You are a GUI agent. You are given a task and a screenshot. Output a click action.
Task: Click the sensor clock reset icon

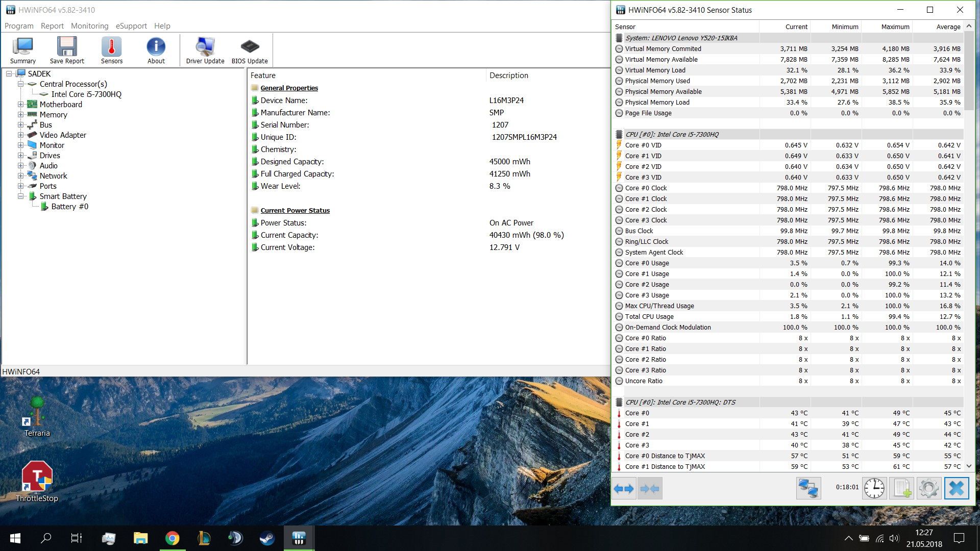click(x=874, y=488)
